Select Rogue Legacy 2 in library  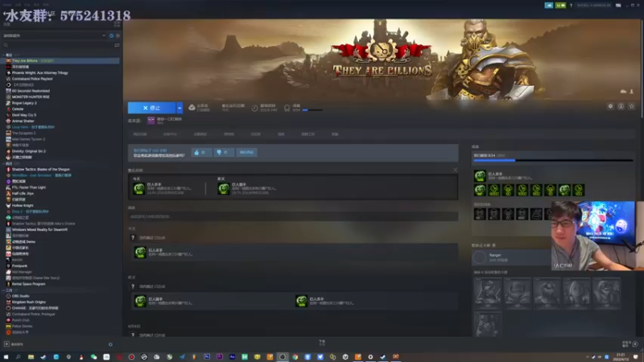click(24, 103)
